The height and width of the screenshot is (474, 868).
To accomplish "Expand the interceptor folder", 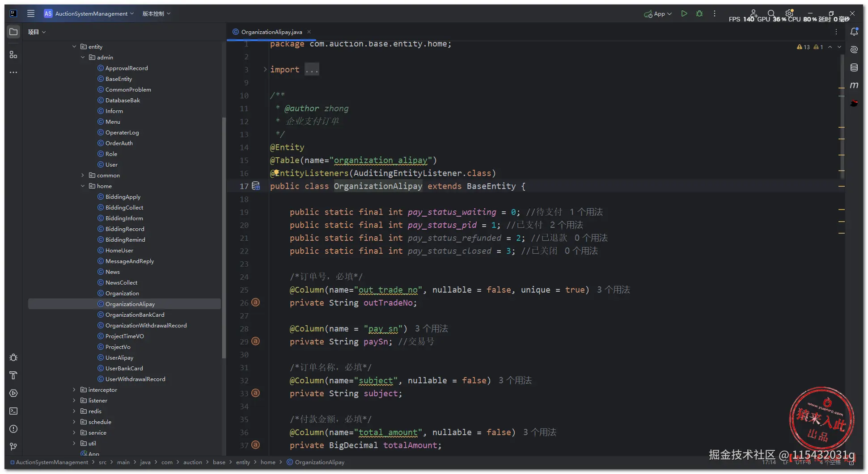I will pos(74,390).
